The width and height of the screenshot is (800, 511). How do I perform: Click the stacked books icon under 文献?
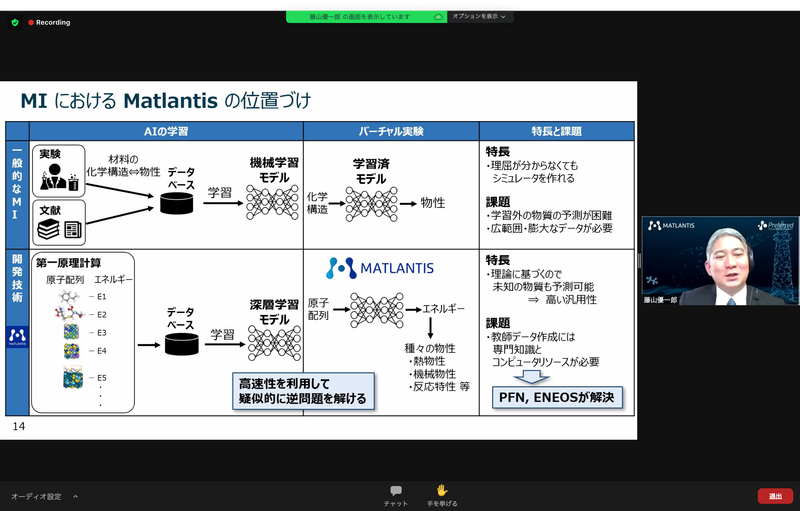pos(48,229)
